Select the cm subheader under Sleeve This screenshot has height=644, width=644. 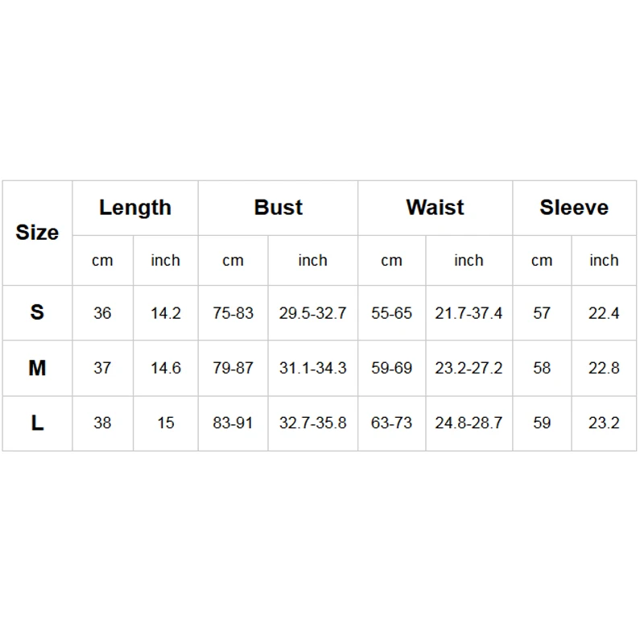542,261
